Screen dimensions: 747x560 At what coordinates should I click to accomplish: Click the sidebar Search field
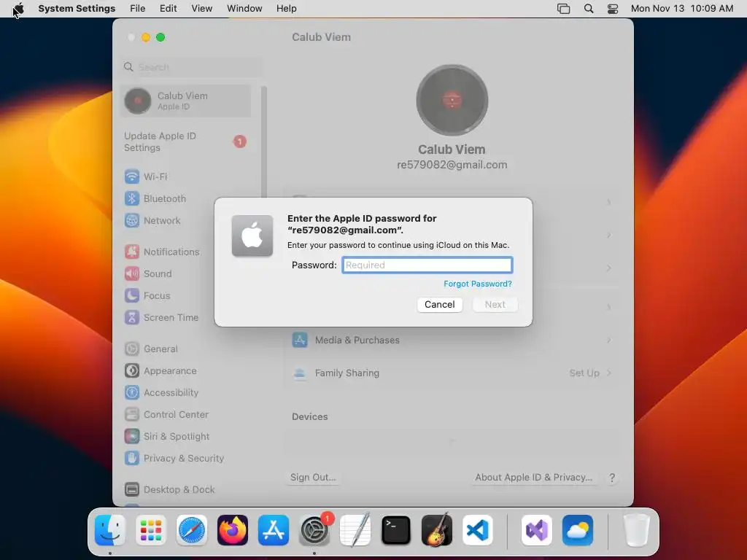pyautogui.click(x=190, y=67)
